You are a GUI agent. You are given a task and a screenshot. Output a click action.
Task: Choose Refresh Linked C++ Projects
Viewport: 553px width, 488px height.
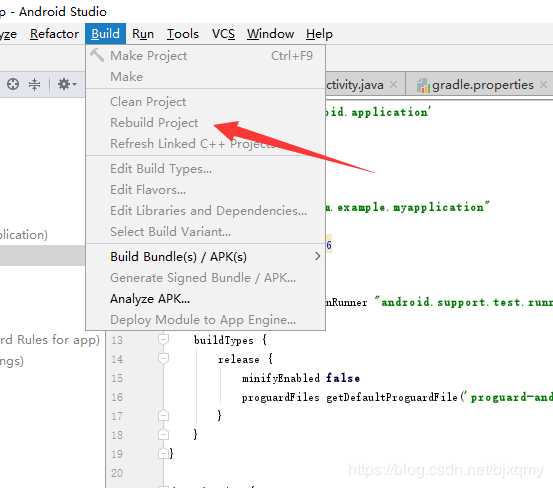click(x=205, y=144)
